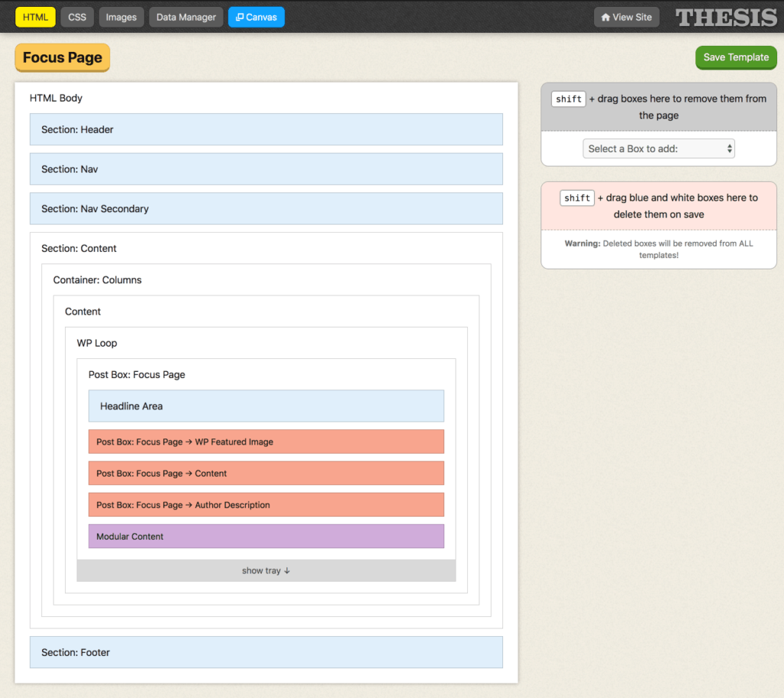
Task: Click the THESIS logo
Action: (x=725, y=16)
